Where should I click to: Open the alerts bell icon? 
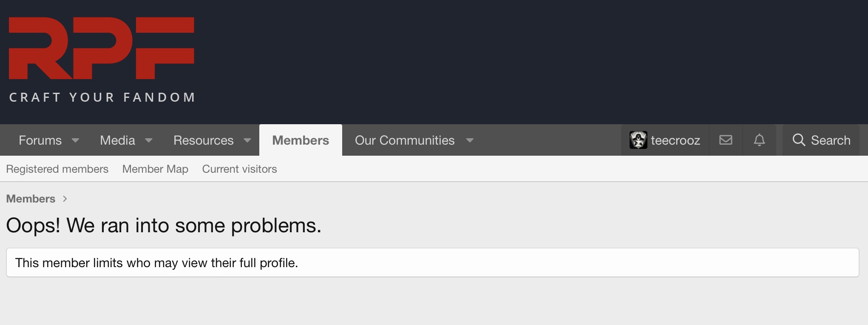coord(759,140)
